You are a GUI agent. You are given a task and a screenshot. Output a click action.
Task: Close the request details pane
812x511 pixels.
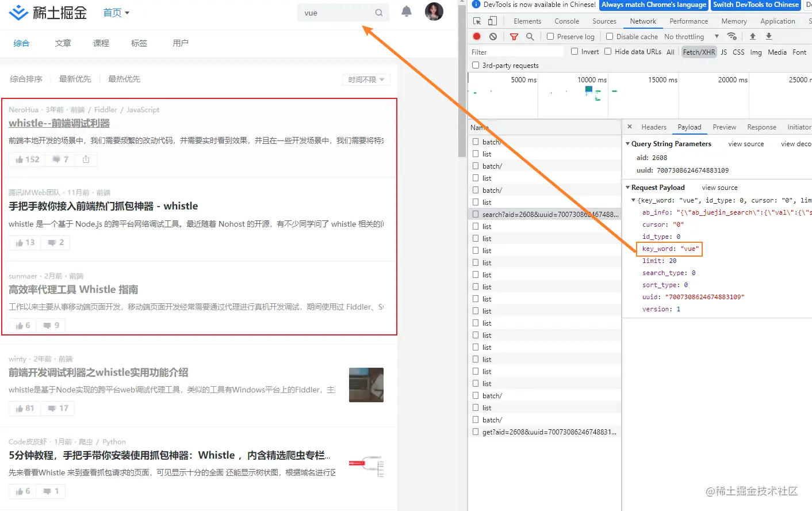(x=630, y=127)
